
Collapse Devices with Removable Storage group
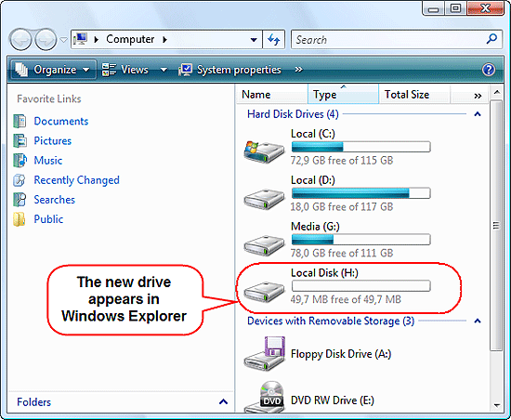coord(478,321)
